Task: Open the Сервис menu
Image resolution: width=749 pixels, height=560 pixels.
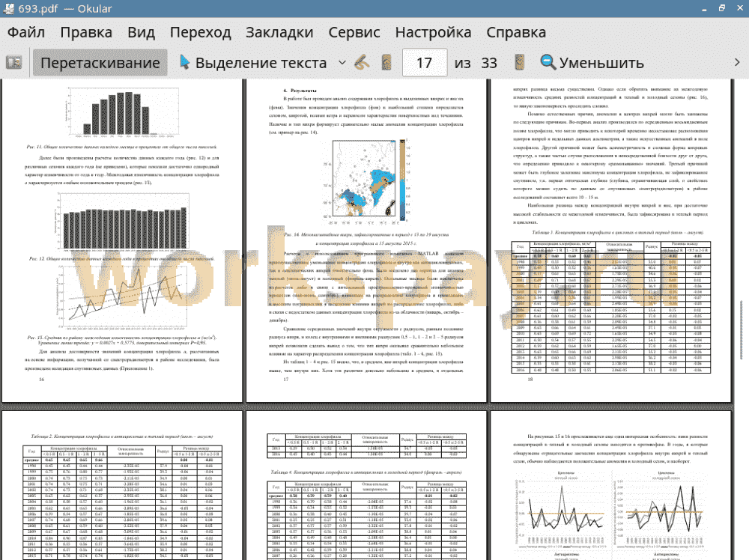Action: [354, 32]
